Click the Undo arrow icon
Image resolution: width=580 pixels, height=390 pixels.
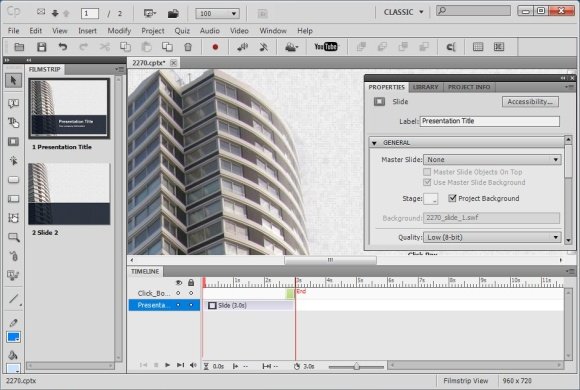[63, 47]
